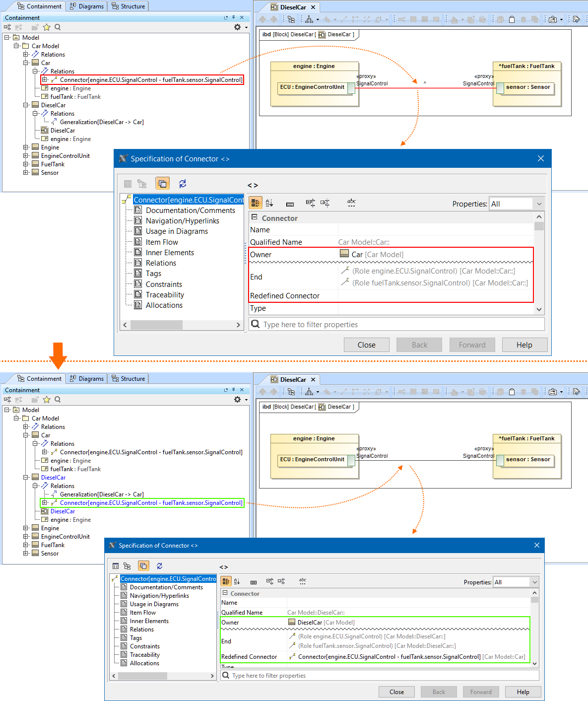Click the collapse-all properties icon in the bottom dialog

[x=281, y=581]
